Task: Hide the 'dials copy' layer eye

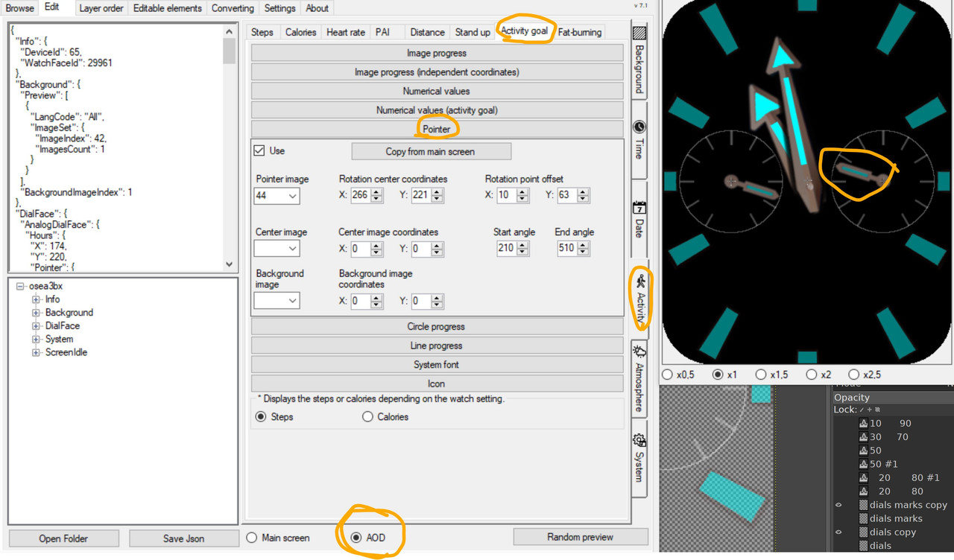Action: click(838, 532)
